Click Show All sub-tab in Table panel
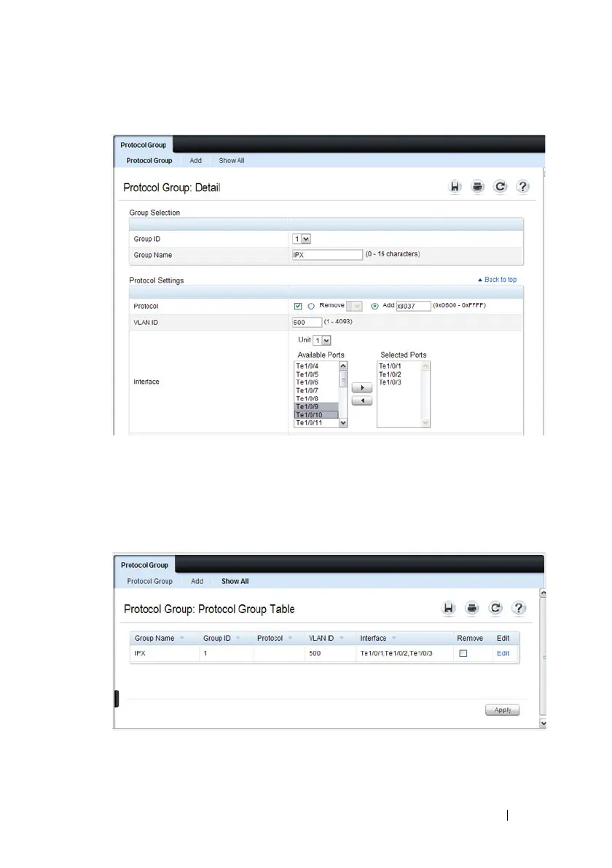This screenshot has width=612, height=868. (235, 581)
